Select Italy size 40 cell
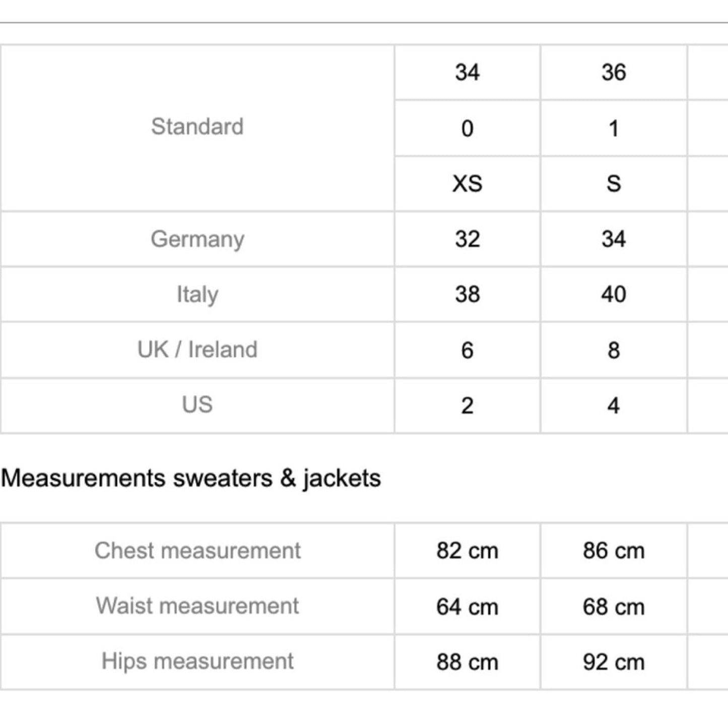The height and width of the screenshot is (728, 728). (613, 295)
